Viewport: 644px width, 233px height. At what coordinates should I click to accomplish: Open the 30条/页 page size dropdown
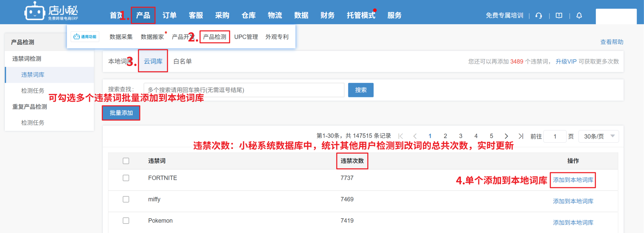(598, 136)
